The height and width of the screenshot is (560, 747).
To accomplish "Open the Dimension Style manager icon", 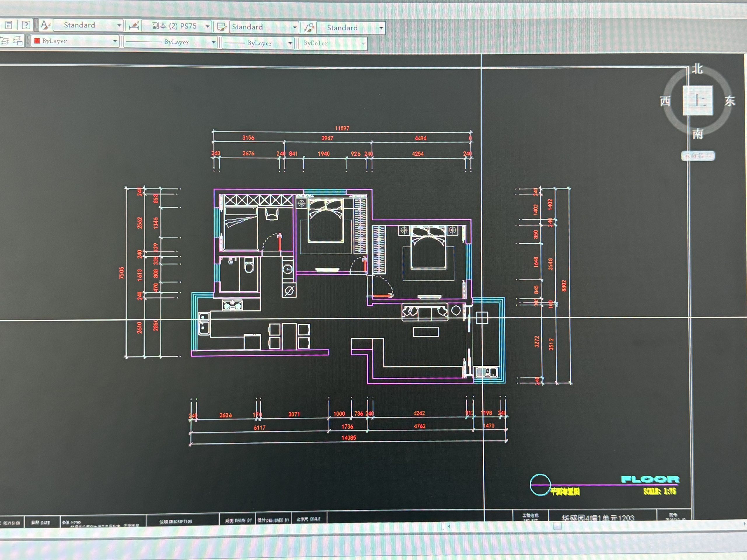I will pyautogui.click(x=134, y=26).
